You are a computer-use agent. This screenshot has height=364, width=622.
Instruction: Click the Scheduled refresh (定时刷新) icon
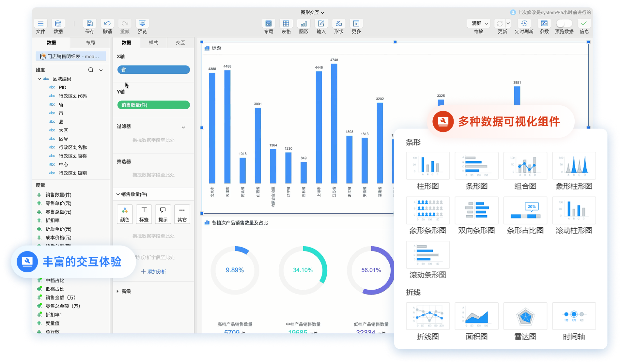tap(524, 24)
